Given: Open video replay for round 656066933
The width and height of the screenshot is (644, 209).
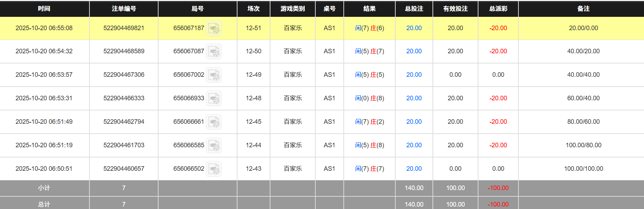Looking at the screenshot, I should (x=214, y=99).
